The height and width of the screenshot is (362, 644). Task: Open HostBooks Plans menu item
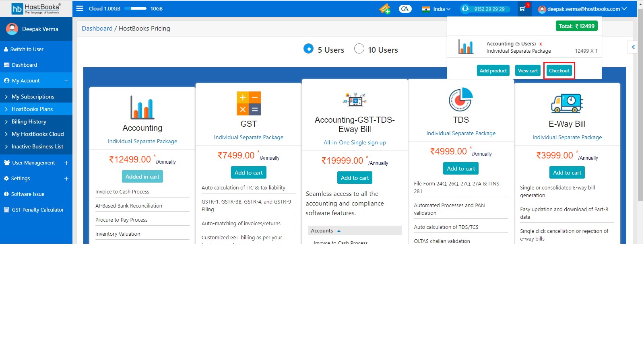pyautogui.click(x=36, y=109)
